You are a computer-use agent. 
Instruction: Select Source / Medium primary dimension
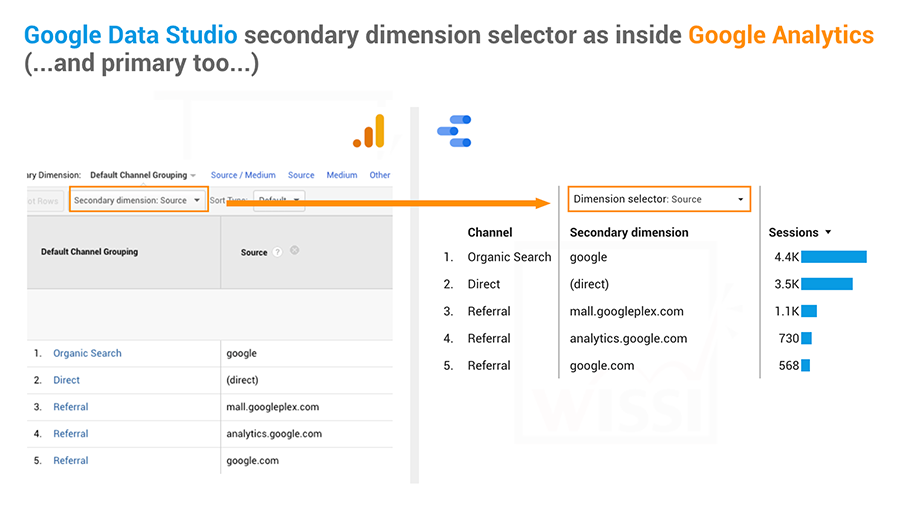pos(243,175)
